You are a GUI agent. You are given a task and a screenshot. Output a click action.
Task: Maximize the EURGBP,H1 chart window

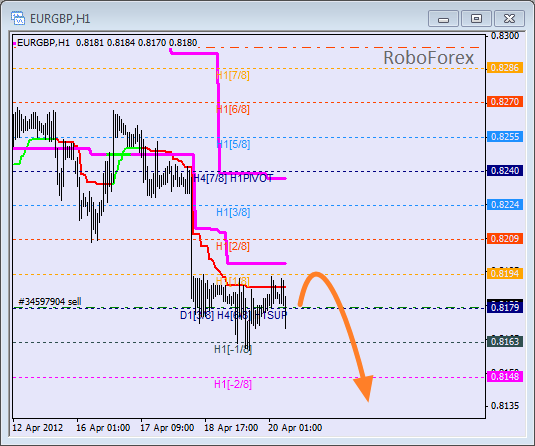coord(476,18)
